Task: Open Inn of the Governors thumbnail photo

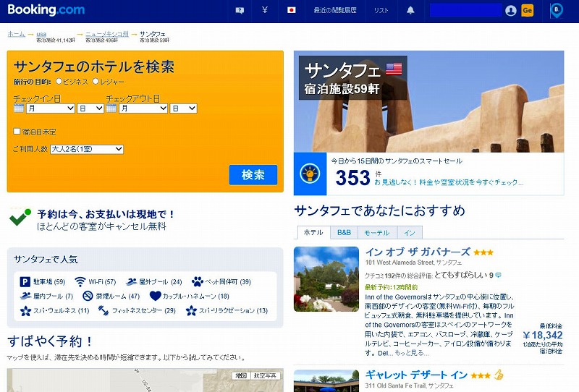Action: pos(326,279)
